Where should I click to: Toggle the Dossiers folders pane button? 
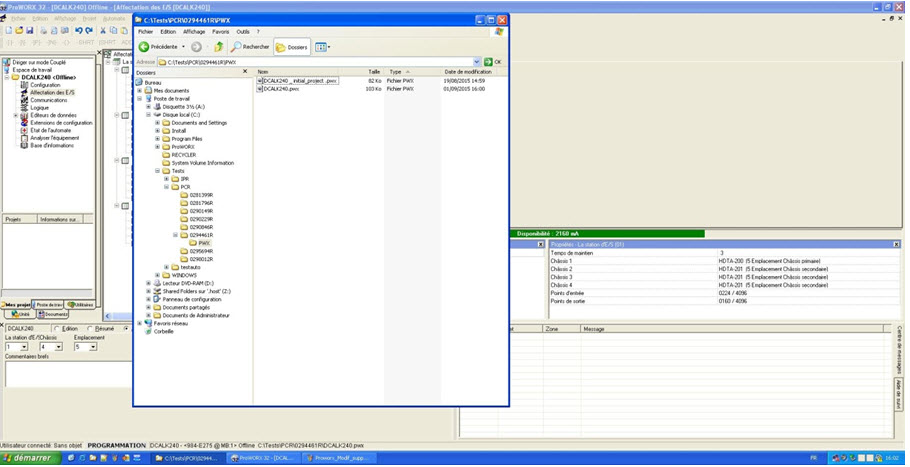point(292,48)
